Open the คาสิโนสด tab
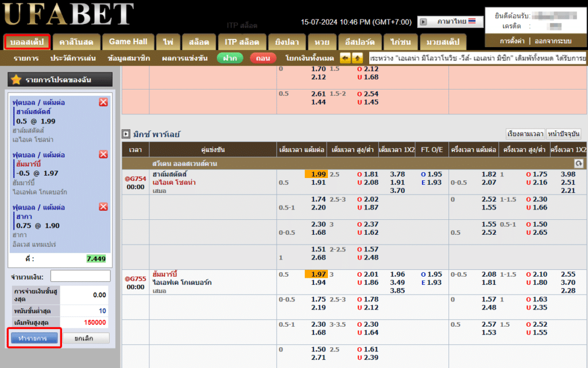Image resolution: width=588 pixels, height=368 pixels. 76,41
